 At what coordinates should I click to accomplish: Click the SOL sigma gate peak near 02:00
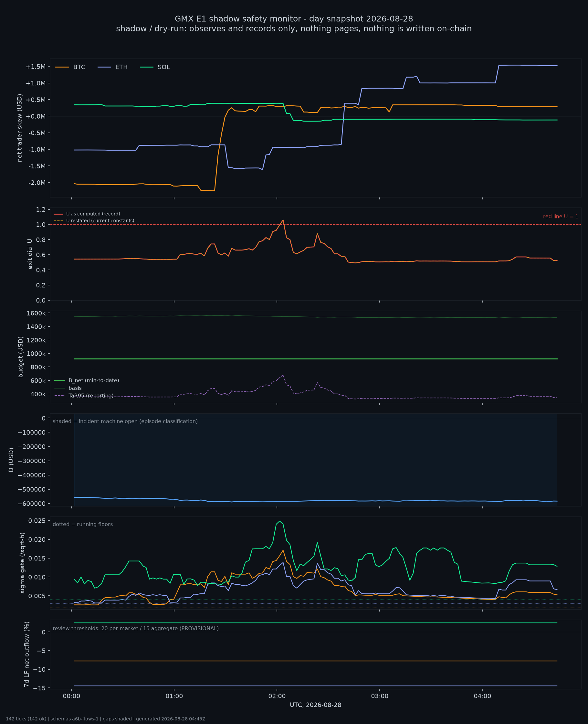pos(279,521)
